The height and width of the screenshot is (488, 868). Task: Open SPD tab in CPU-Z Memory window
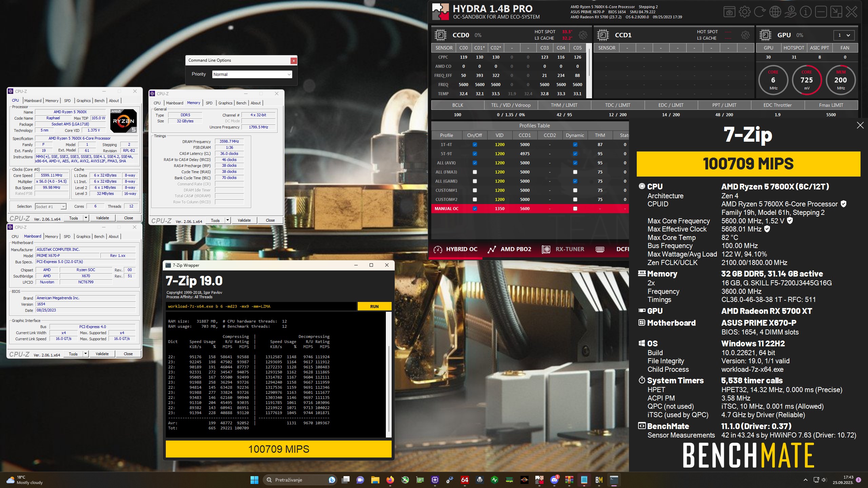click(x=209, y=103)
